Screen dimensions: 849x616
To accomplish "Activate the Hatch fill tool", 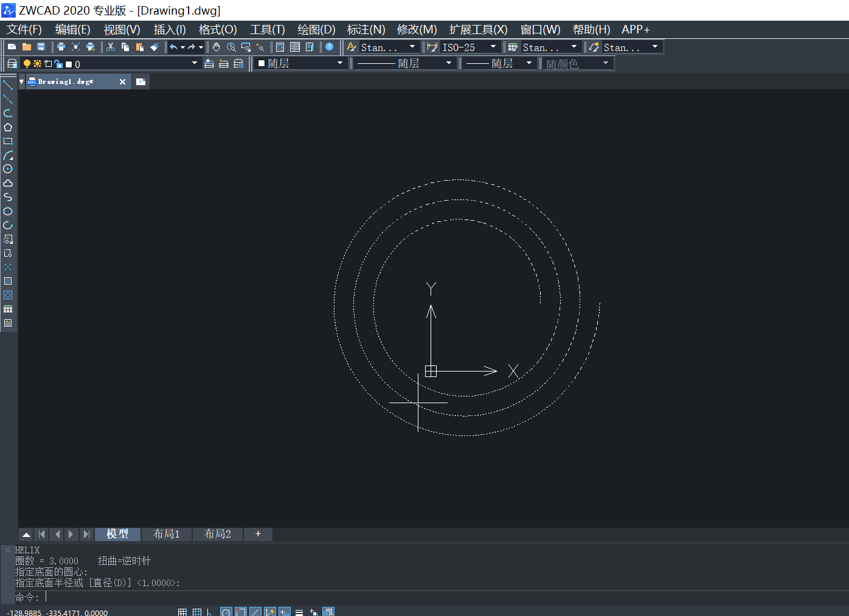I will tap(8, 281).
